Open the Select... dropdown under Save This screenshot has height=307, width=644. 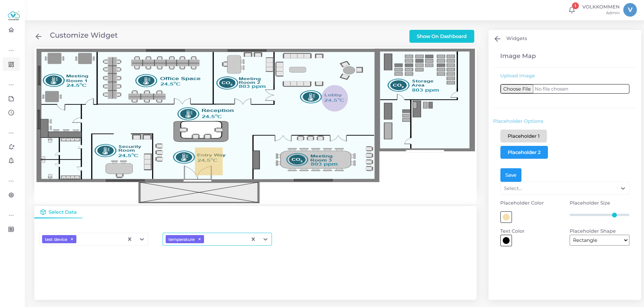tap(564, 188)
